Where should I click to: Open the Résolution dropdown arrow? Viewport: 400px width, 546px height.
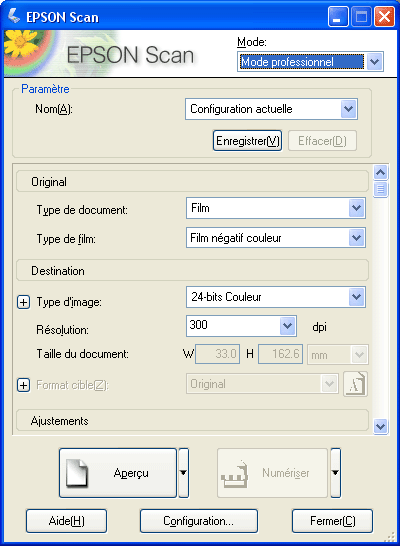[x=288, y=326]
